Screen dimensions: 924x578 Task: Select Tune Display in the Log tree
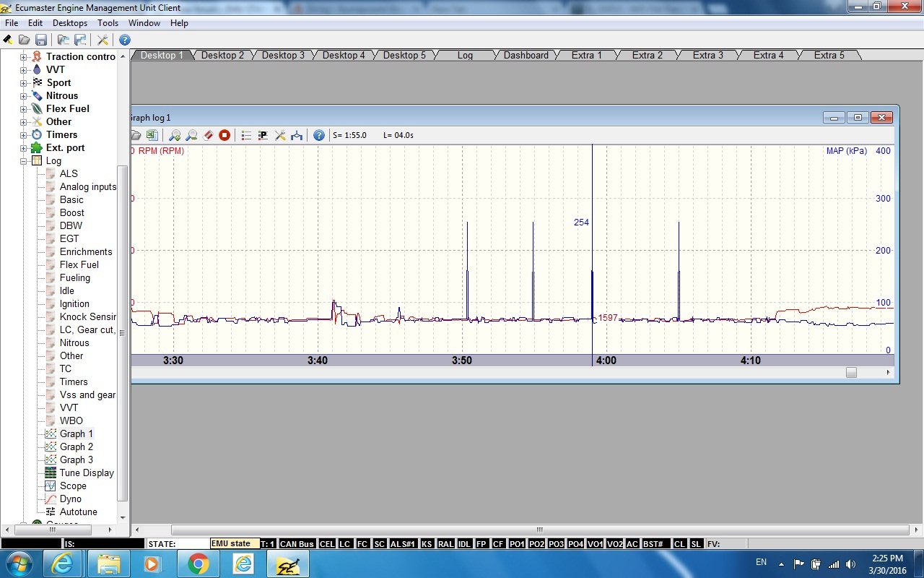point(87,473)
